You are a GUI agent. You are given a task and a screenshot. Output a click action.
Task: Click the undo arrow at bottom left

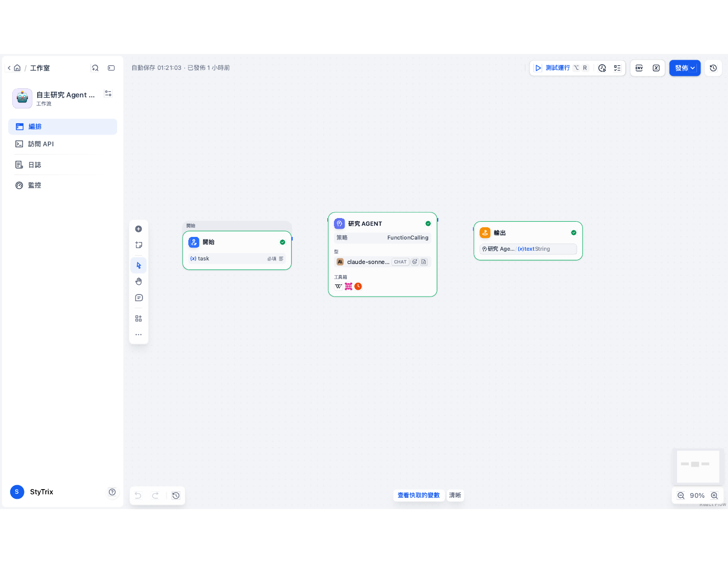138,495
